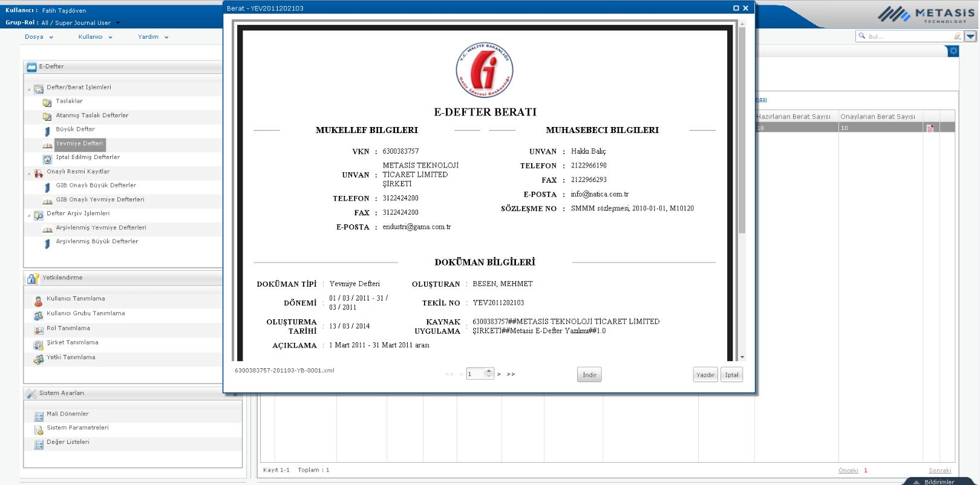Select Taslaklar in the tree
Viewport: 980px width, 485px height.
coord(70,102)
